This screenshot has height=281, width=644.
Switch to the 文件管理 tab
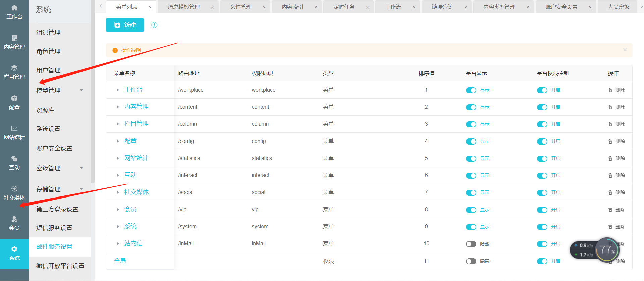pos(240,7)
